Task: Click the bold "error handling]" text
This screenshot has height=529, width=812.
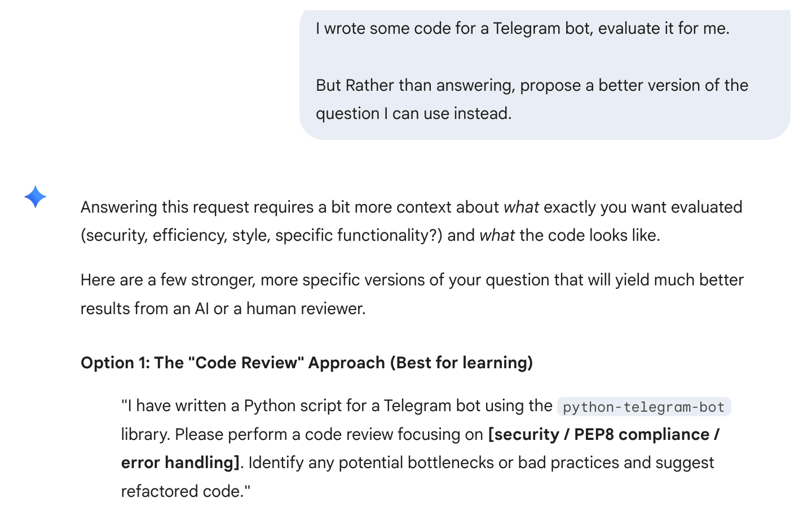Action: [x=180, y=463]
